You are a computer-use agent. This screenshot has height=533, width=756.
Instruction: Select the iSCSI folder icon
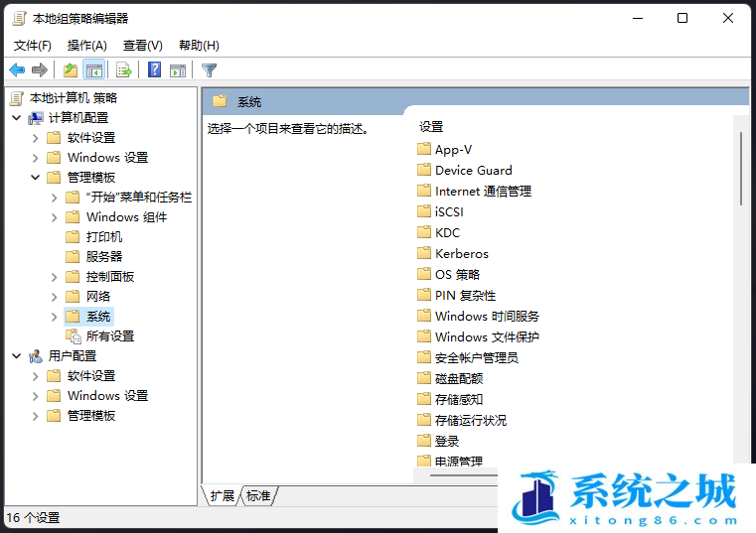tap(424, 211)
